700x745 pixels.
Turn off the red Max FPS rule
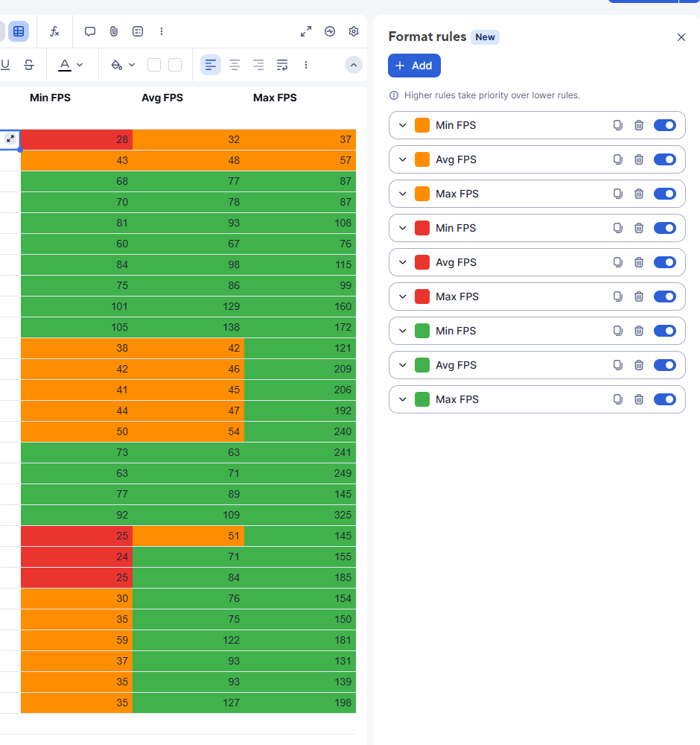[x=664, y=297]
